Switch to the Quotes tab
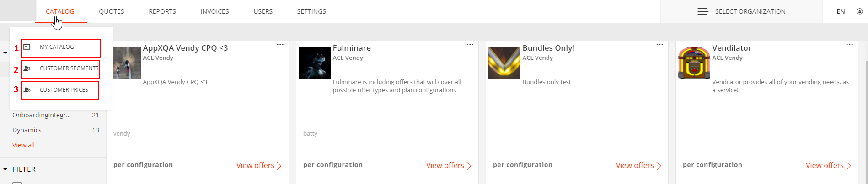Image resolution: width=868 pixels, height=184 pixels. (x=112, y=11)
